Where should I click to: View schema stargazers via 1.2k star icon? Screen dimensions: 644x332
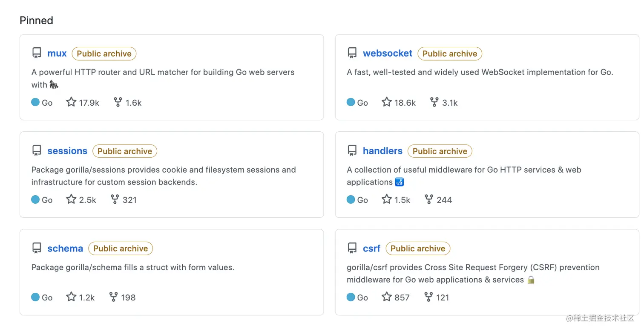point(71,297)
